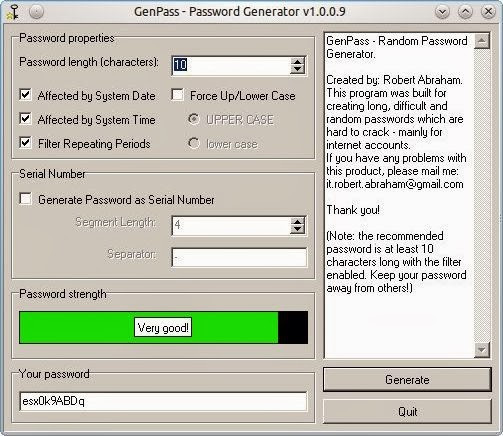The image size is (503, 436).
Task: Click the Your password output field
Action: click(x=163, y=401)
